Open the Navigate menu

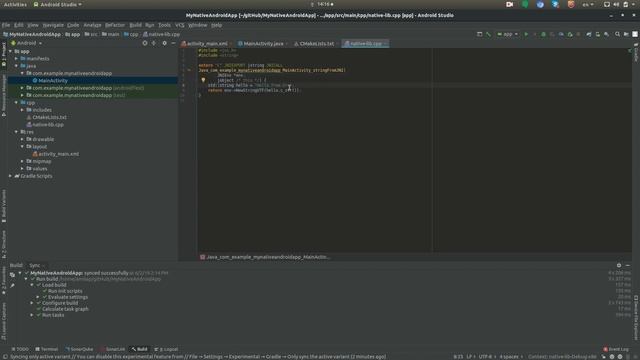click(53, 25)
